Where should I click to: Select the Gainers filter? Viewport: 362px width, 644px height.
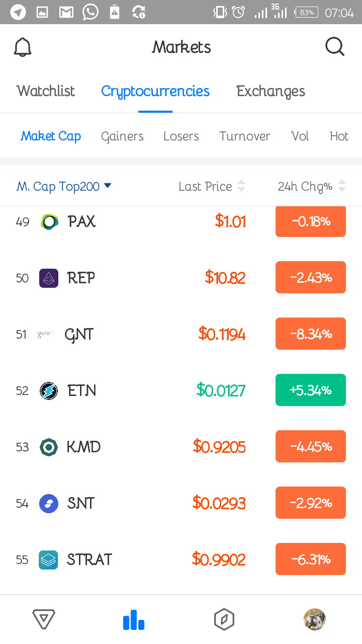pyautogui.click(x=122, y=136)
